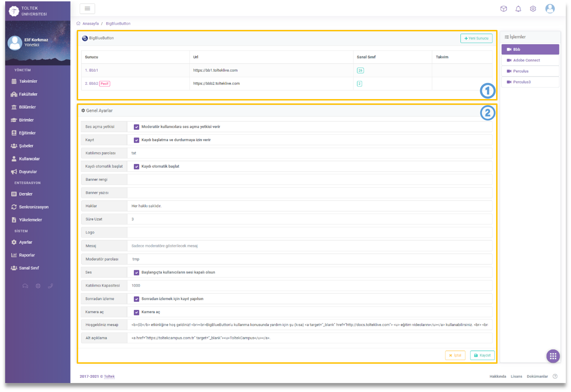Image resolution: width=571 pixels, height=392 pixels.
Task: Open the notifications bell icon
Action: pos(518,9)
